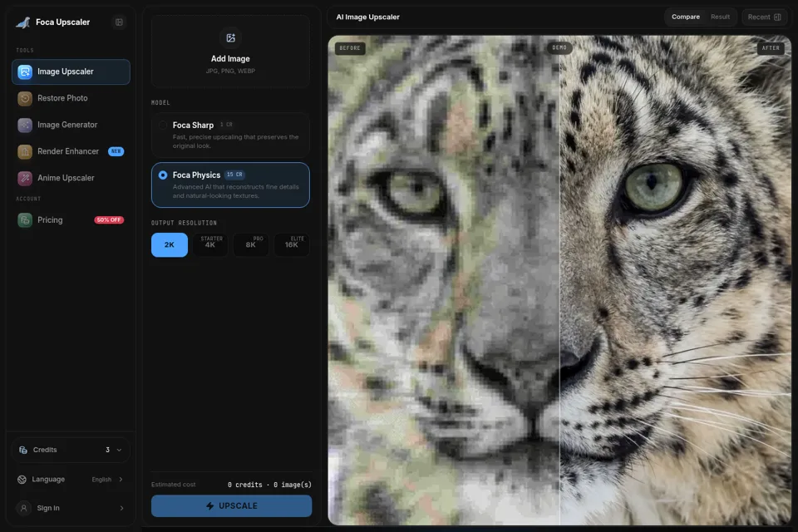798x532 pixels.
Task: Click the BEFORE label on preview
Action: click(350, 48)
